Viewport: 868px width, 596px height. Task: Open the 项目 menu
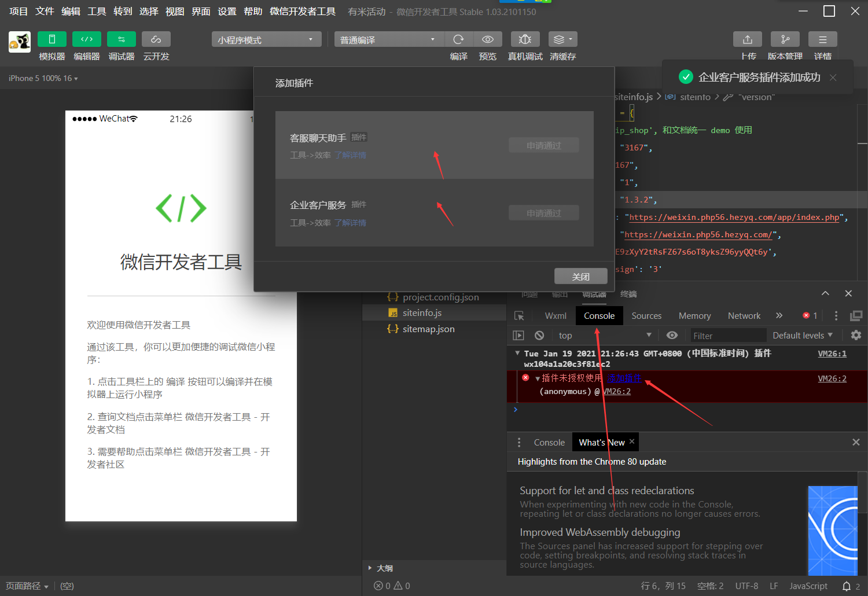coord(19,11)
